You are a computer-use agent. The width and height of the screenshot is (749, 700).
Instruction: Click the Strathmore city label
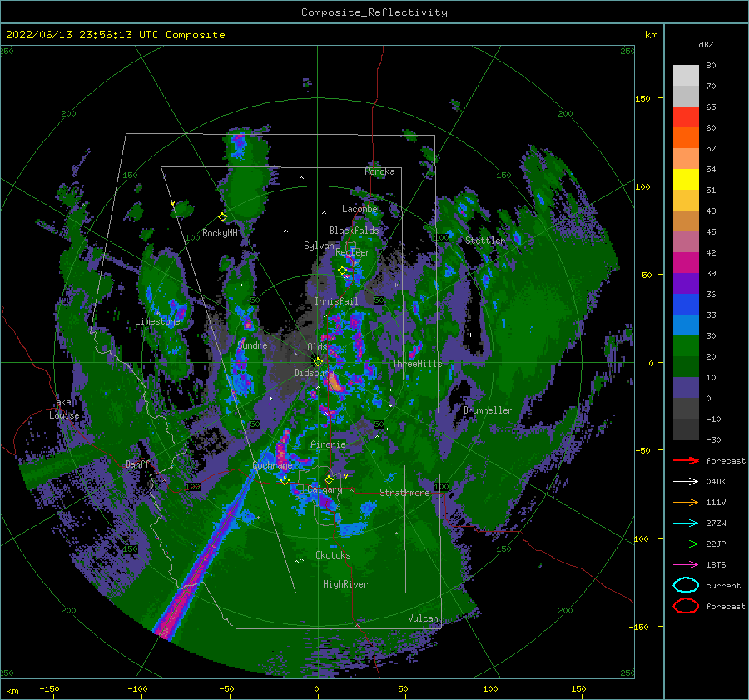(405, 493)
